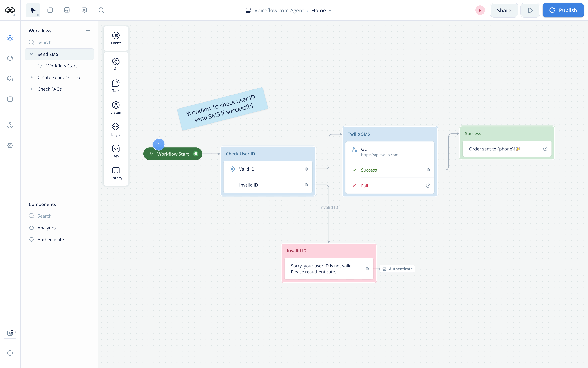Open the Logic step category
This screenshot has height=368, width=588.
click(116, 129)
